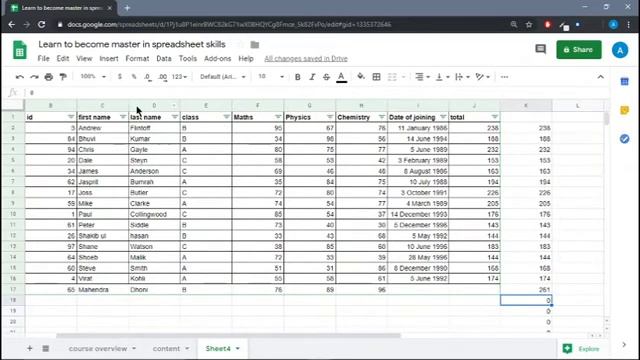Open Tasks in side panel

coord(624,139)
